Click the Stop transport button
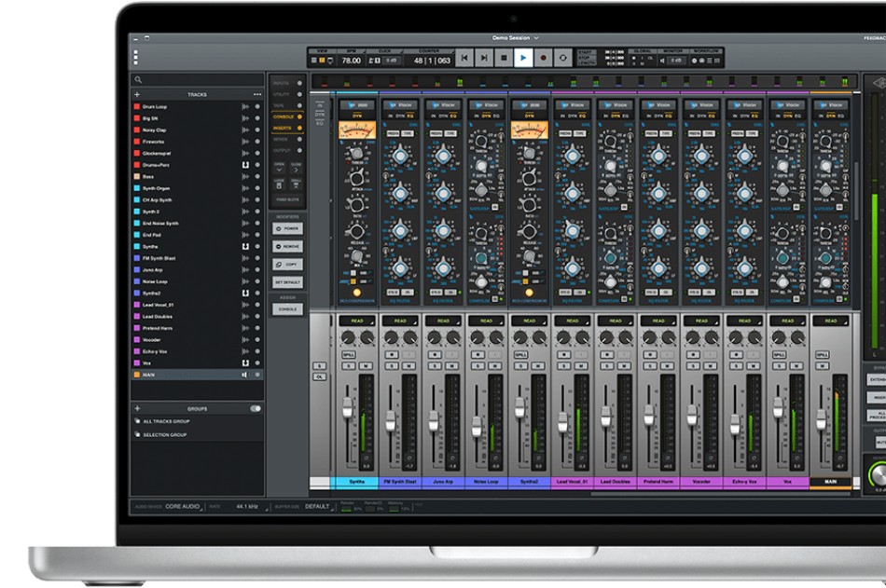 [x=504, y=58]
